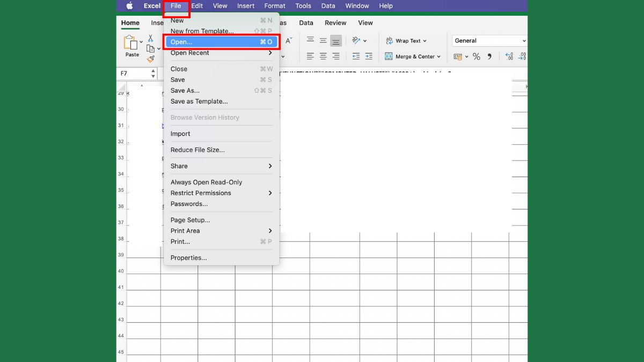The width and height of the screenshot is (644, 362).
Task: Choose Open... from the File menu
Action: point(221,42)
